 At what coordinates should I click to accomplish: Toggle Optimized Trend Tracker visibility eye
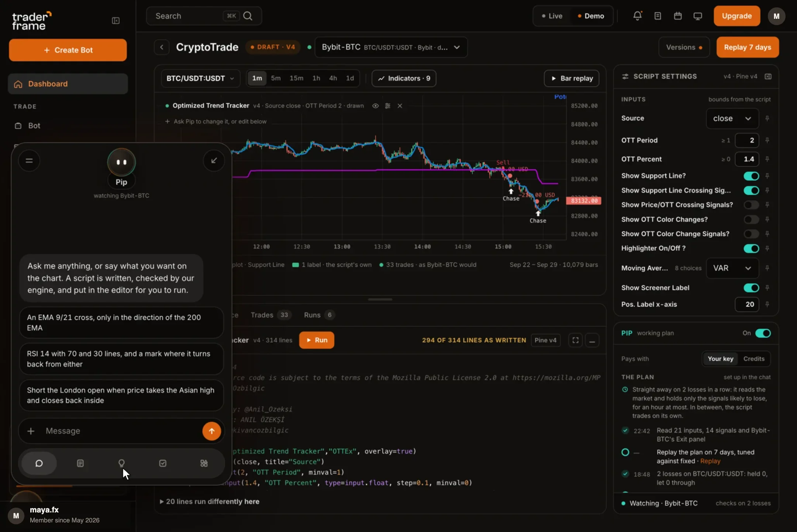coord(375,106)
